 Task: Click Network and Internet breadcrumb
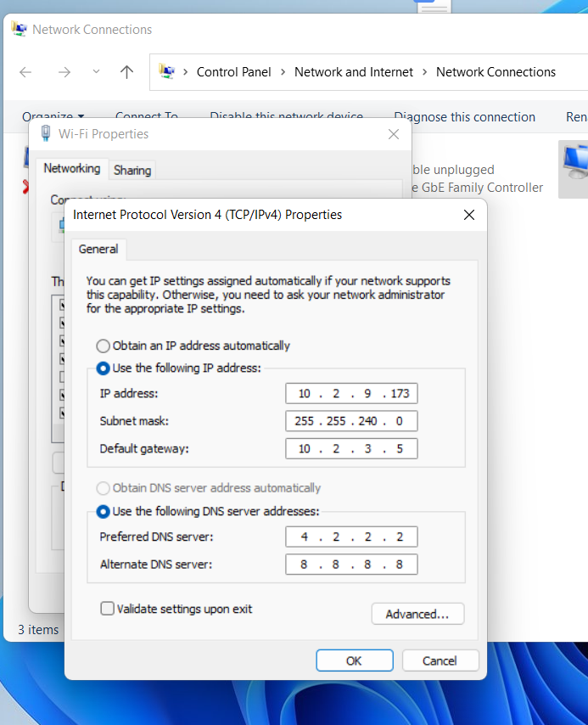pyautogui.click(x=354, y=72)
